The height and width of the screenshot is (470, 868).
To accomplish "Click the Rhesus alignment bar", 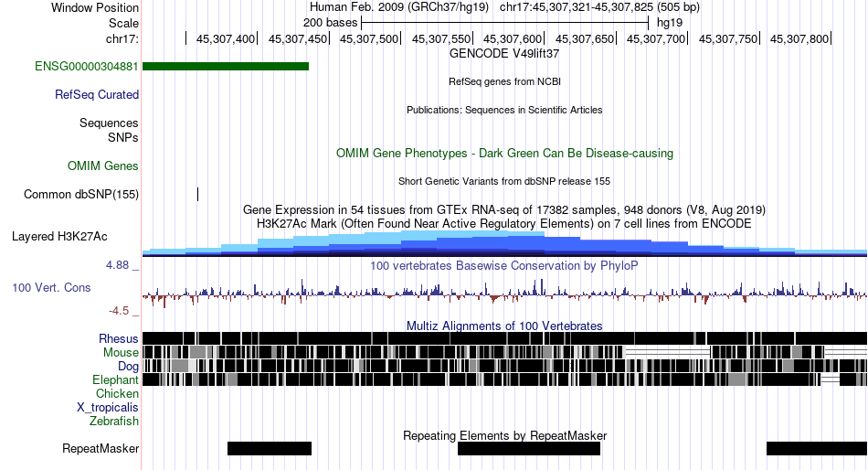I will tap(504, 338).
